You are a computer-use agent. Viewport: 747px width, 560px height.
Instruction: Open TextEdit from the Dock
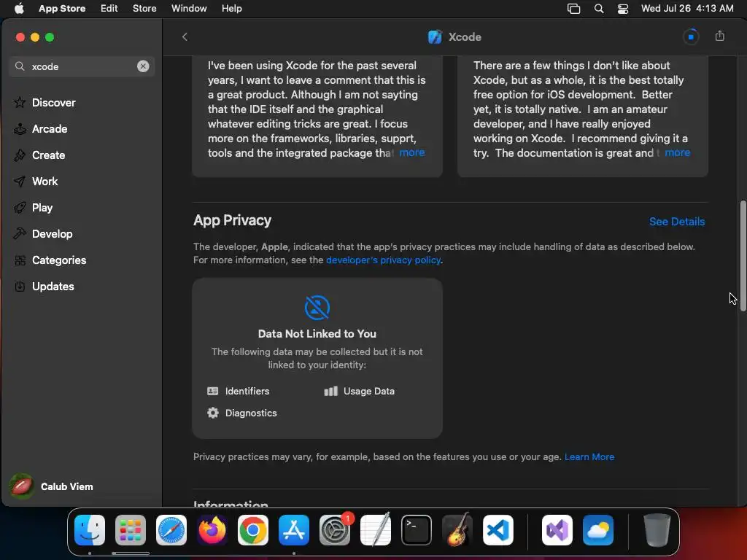coord(376,530)
